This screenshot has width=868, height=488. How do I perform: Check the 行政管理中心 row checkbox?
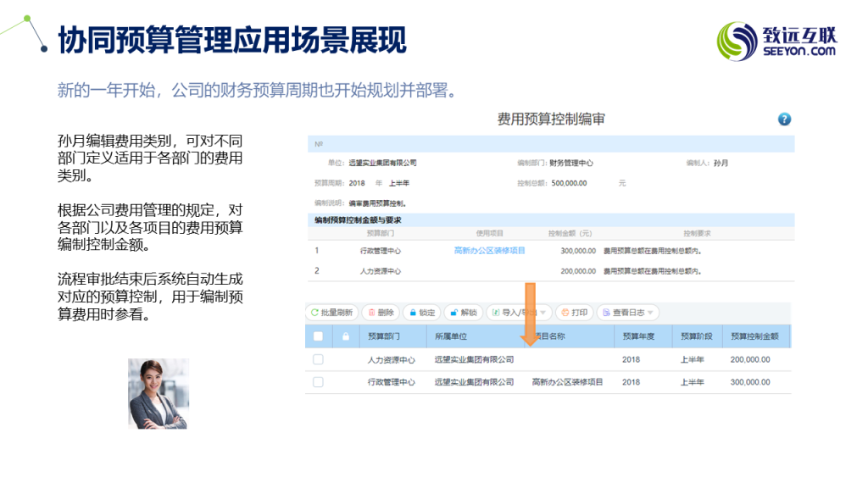click(x=318, y=382)
